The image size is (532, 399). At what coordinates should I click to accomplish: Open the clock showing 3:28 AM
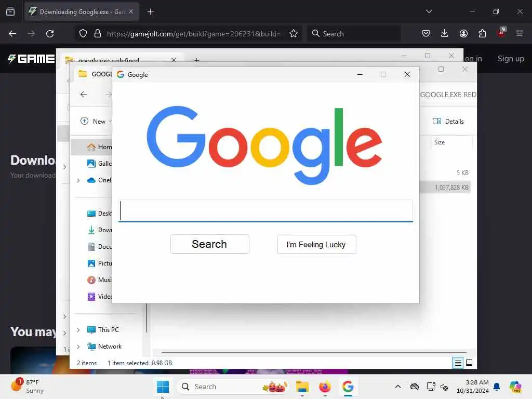tap(473, 387)
